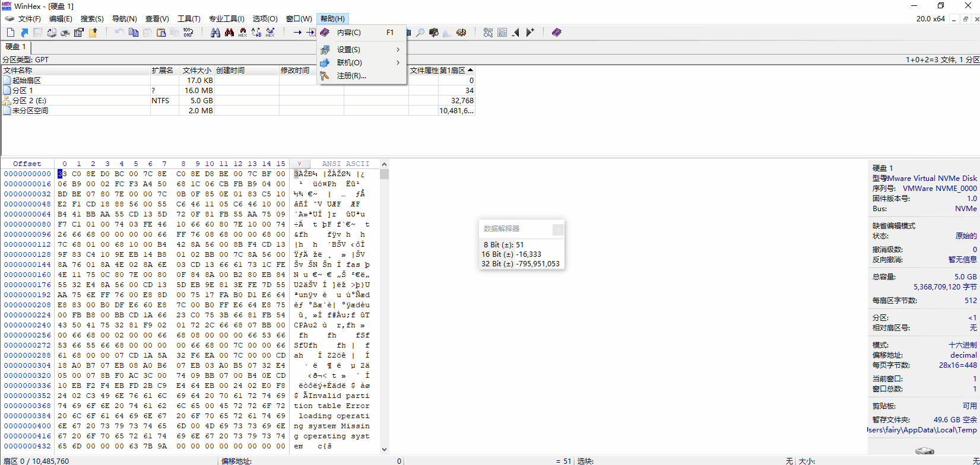Click the Go to offset arrow icon
The width and height of the screenshot is (980, 465).
coord(297,33)
